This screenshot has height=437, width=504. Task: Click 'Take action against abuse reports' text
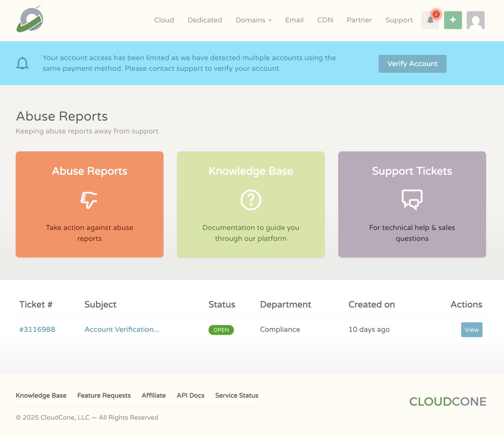(89, 233)
